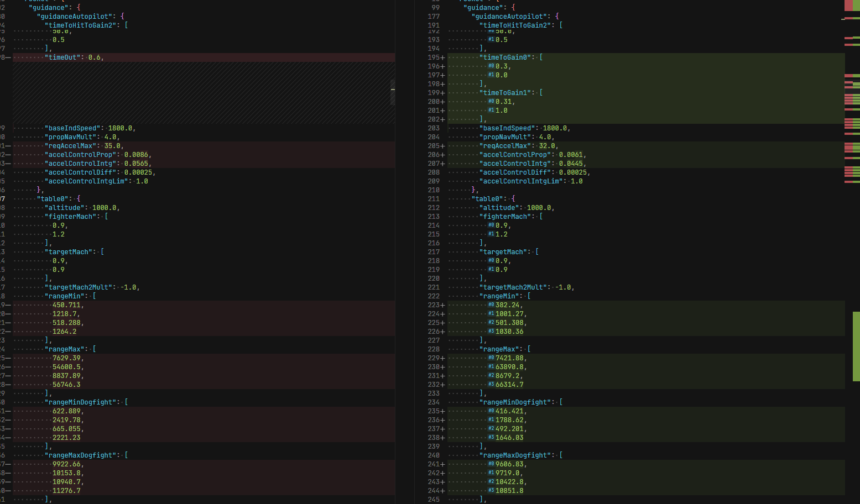Image resolution: width=860 pixels, height=504 pixels.
Task: Click the rangeMin value 1001.27
Action: pos(509,314)
